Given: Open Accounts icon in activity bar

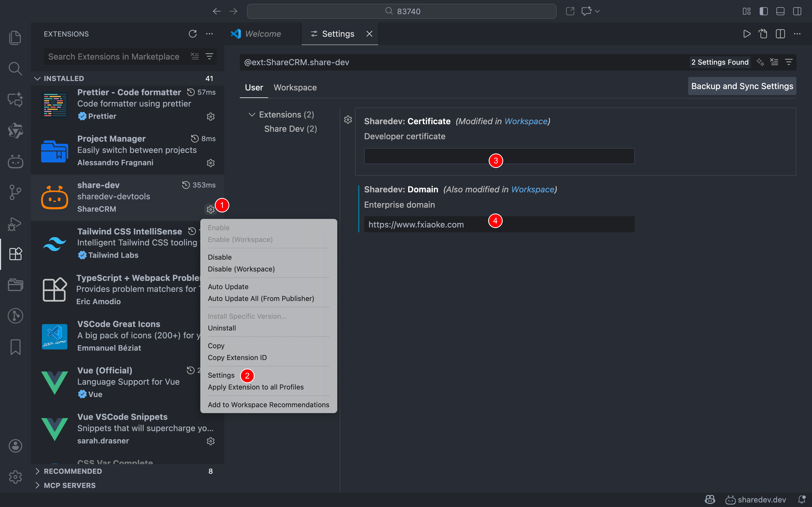Looking at the screenshot, I should 15,446.
